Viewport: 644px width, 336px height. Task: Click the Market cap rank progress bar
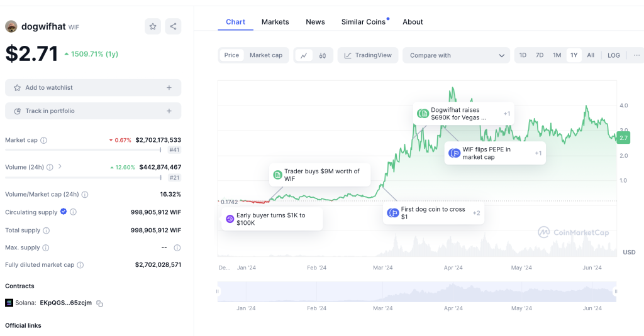point(84,150)
